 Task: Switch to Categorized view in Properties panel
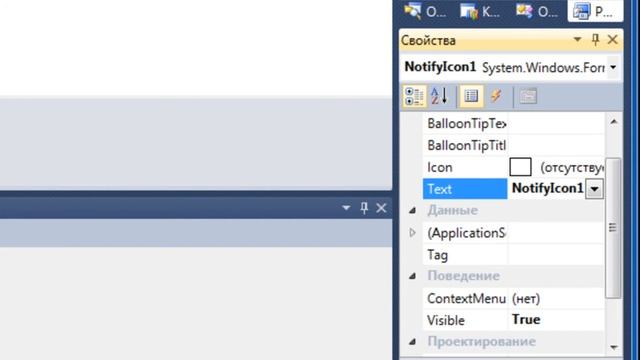point(414,96)
